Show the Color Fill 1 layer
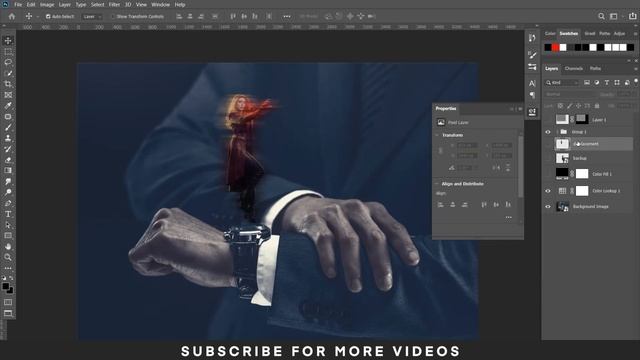 pos(548,174)
